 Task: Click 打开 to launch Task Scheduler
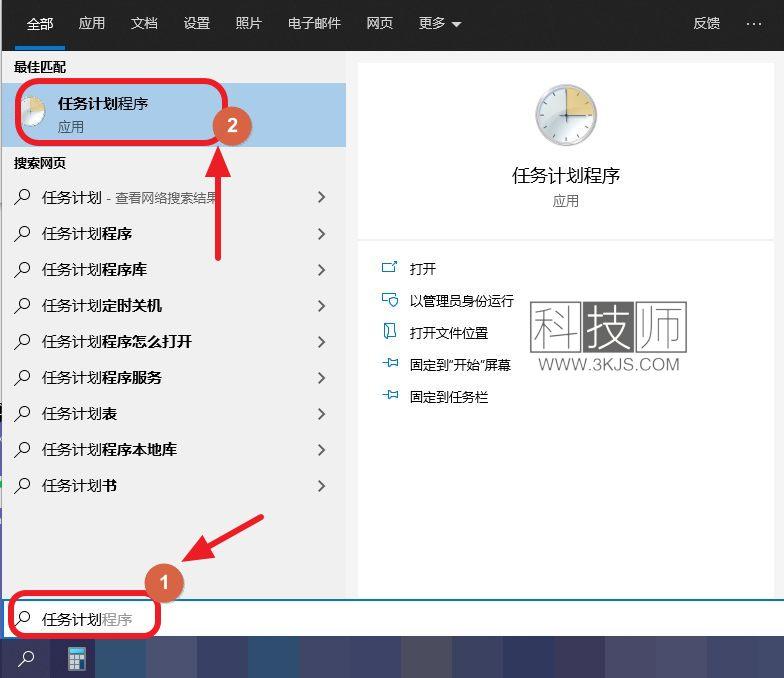(423, 268)
